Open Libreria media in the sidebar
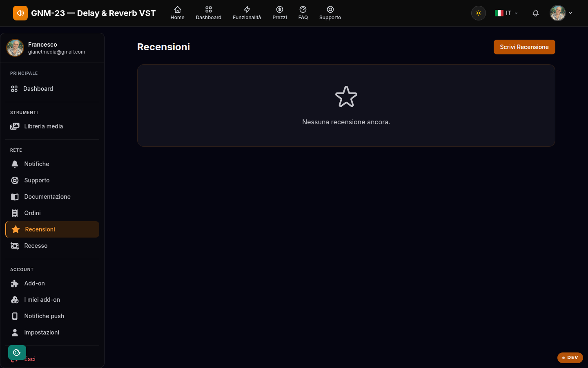The width and height of the screenshot is (588, 368). pos(52,126)
